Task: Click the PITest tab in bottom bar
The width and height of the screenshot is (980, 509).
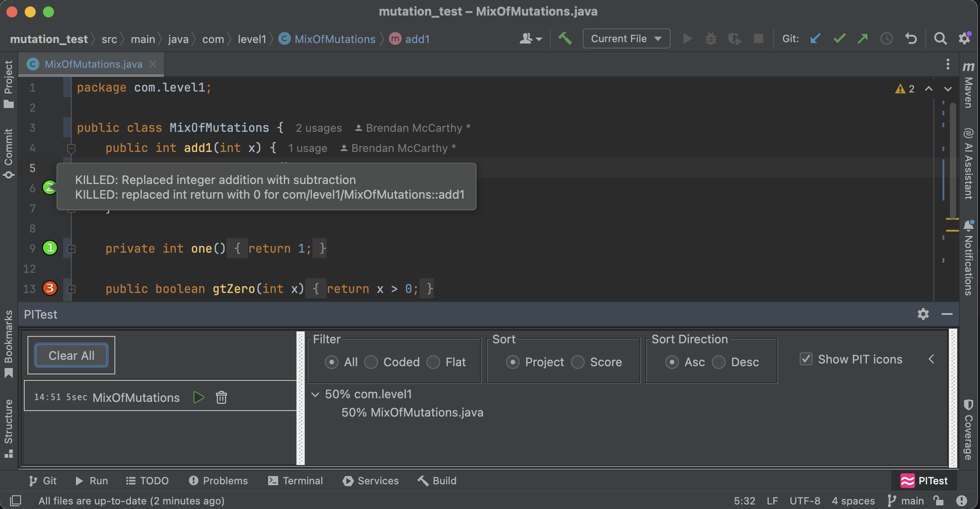Action: click(x=924, y=481)
